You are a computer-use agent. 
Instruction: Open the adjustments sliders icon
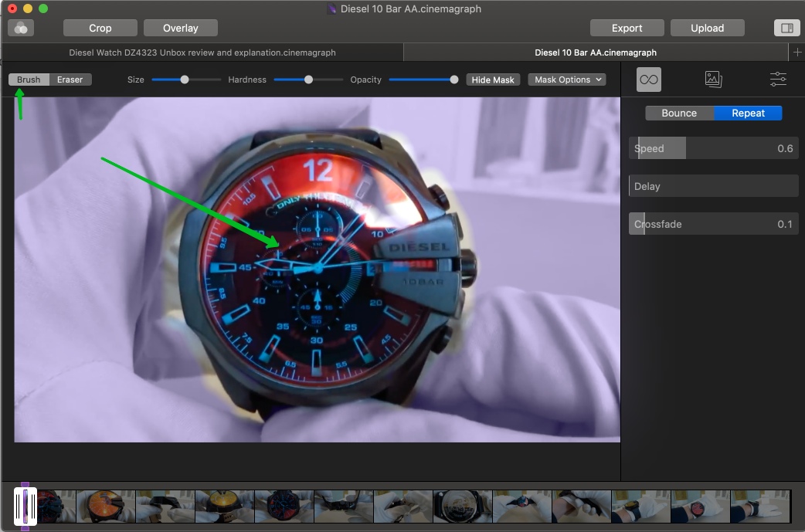(778, 79)
